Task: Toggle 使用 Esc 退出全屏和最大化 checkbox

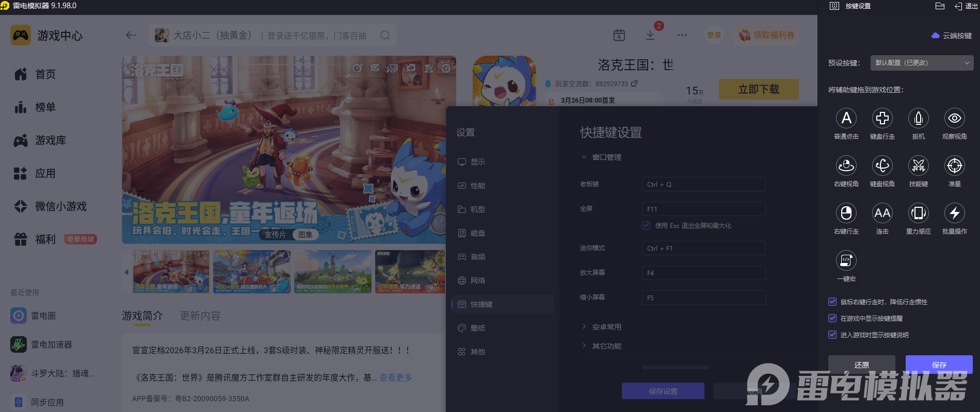Action: (x=646, y=225)
